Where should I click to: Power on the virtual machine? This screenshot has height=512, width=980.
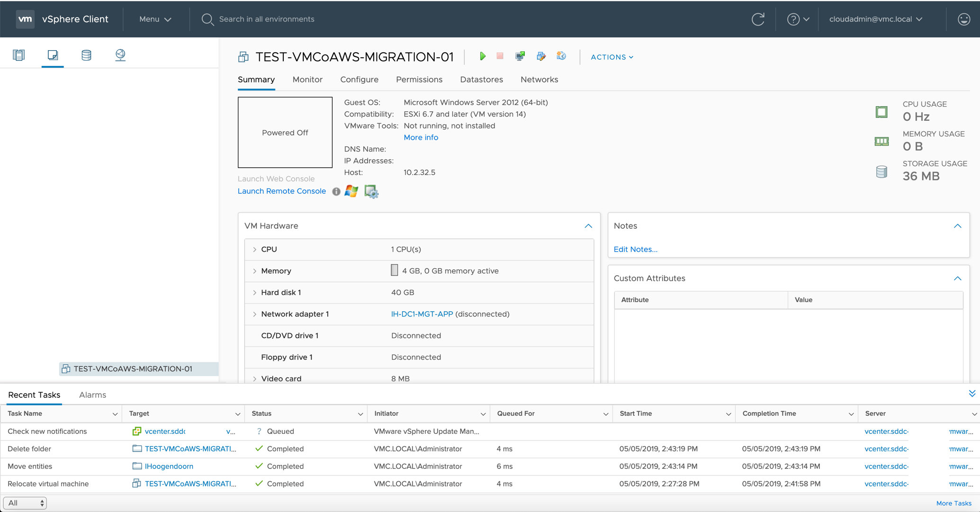pyautogui.click(x=482, y=56)
